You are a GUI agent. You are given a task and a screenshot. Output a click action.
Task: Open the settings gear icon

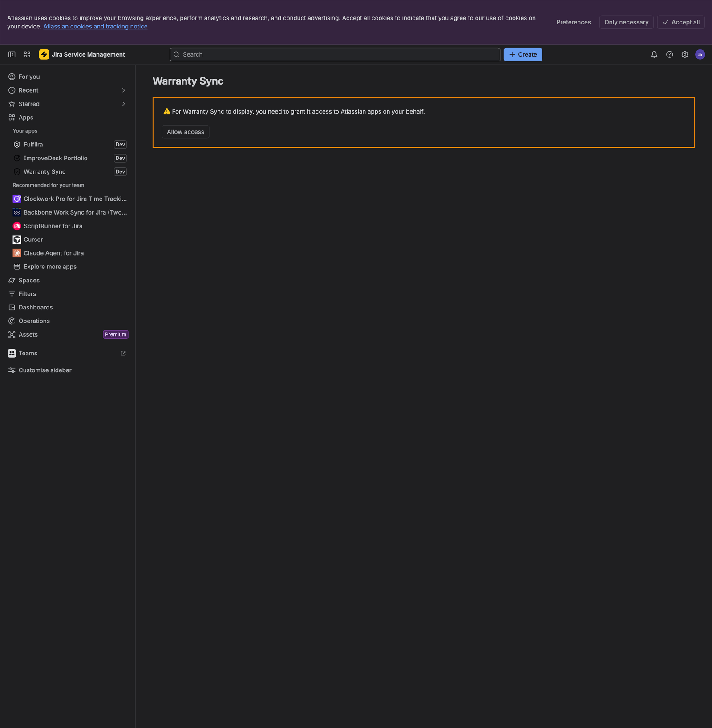(x=685, y=54)
